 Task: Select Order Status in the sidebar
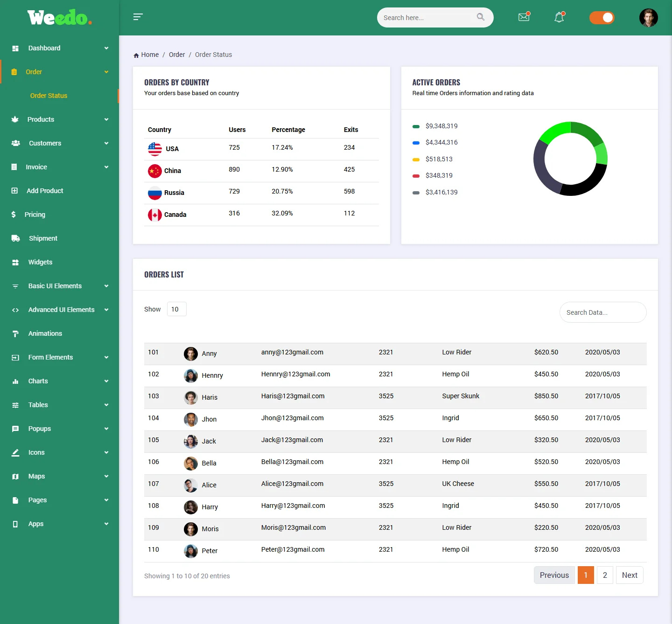(x=49, y=96)
